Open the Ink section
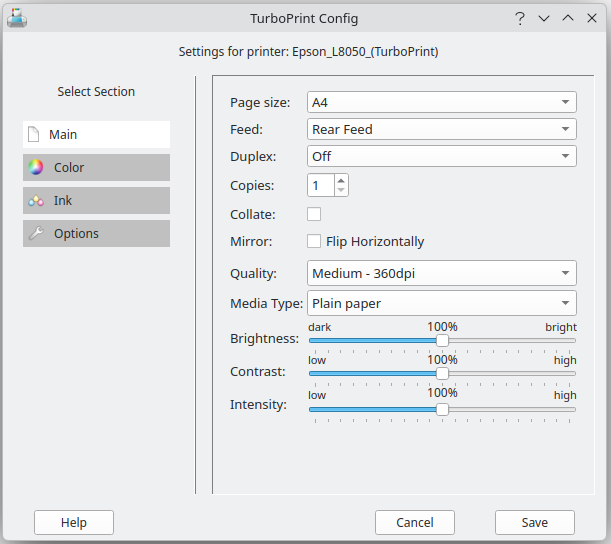 (x=96, y=200)
